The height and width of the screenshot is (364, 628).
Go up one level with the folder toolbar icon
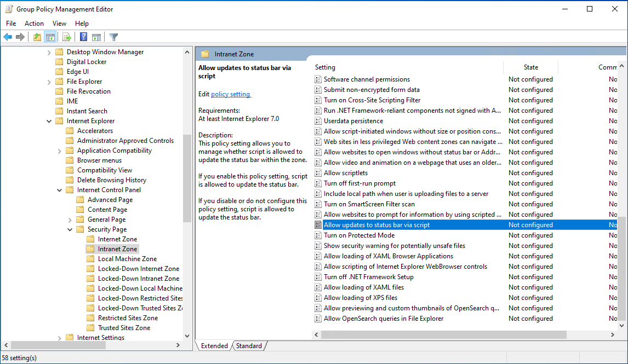37,37
